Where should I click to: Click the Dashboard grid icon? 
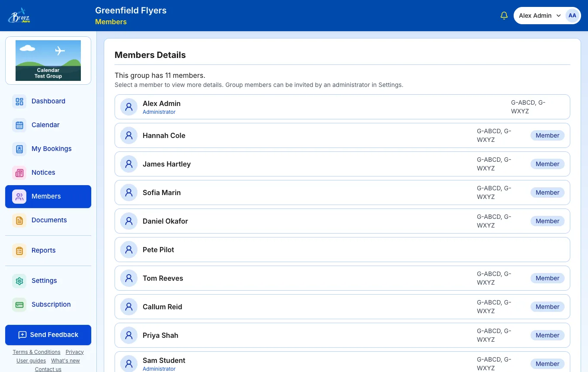click(x=19, y=101)
